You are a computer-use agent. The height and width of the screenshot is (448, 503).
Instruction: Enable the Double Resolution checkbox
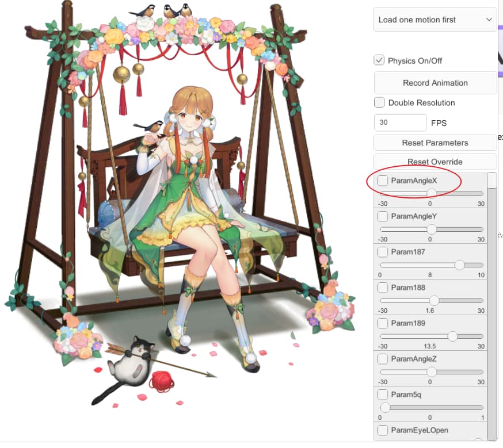pyautogui.click(x=379, y=102)
